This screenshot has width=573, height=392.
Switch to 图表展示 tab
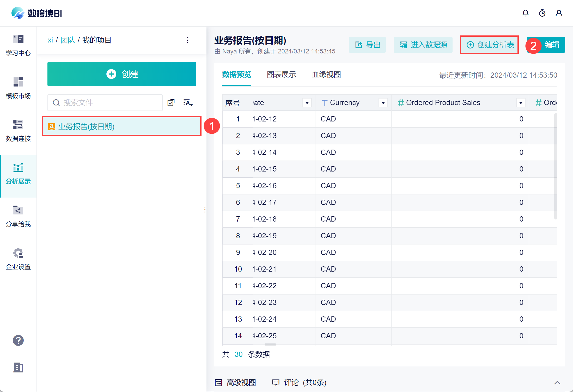(x=282, y=75)
